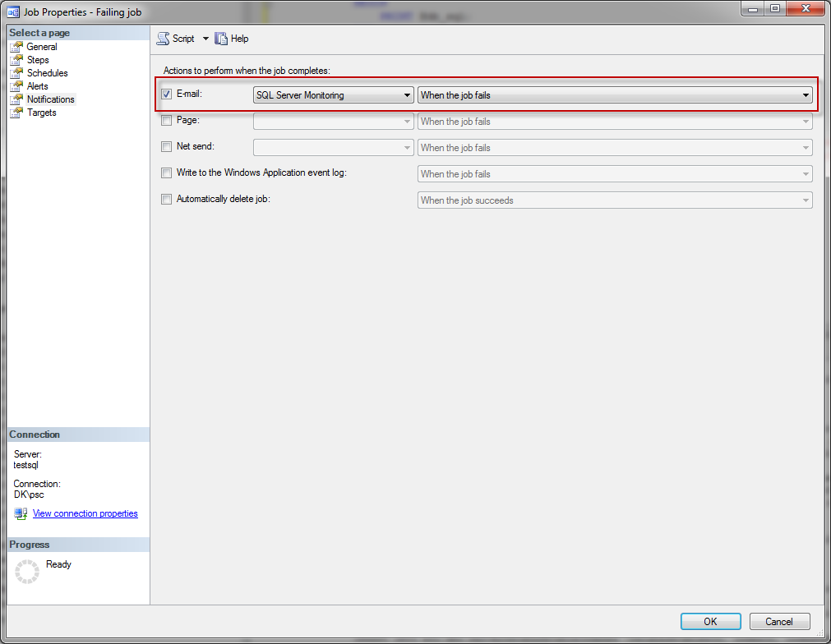Open the SQL Server Monitoring operator dropdown
831x644 pixels.
pos(334,94)
